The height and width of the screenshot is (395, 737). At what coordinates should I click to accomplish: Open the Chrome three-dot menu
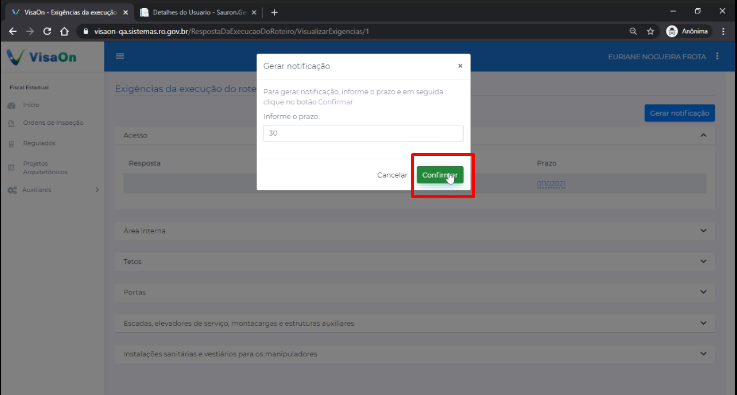click(724, 32)
